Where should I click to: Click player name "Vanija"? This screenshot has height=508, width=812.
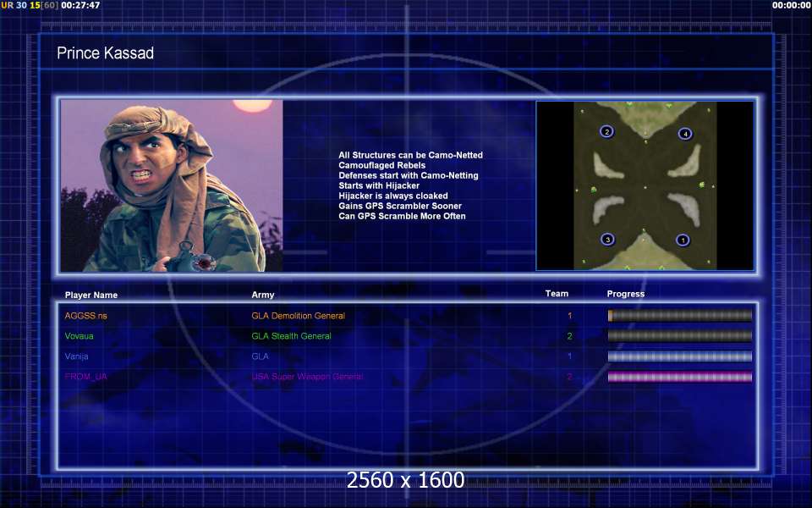77,356
